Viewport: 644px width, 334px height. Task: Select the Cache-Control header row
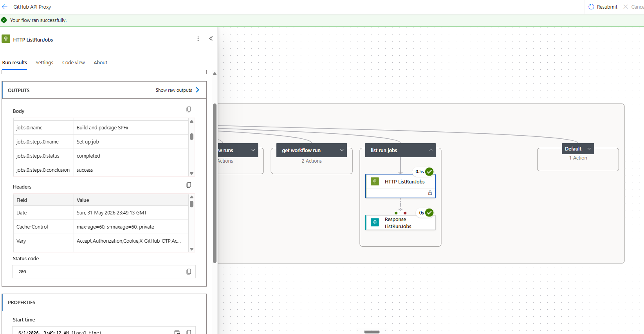pos(101,227)
